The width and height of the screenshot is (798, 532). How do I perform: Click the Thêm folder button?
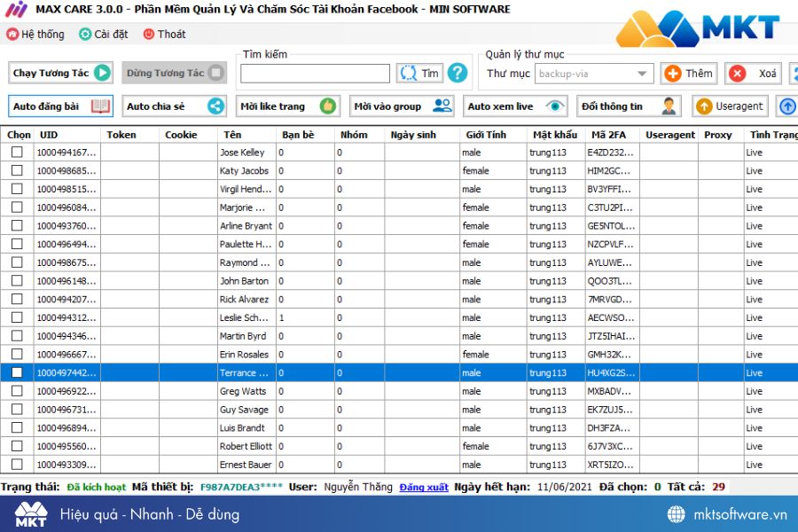[689, 74]
